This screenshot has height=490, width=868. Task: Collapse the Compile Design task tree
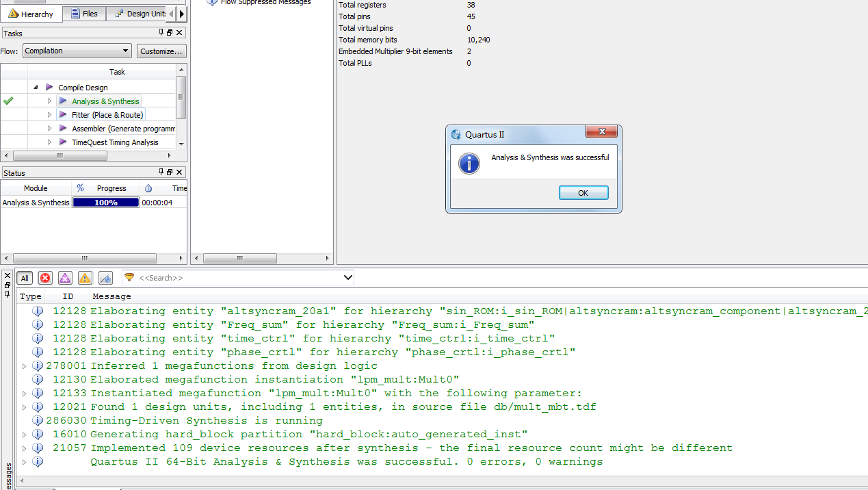tap(36, 88)
